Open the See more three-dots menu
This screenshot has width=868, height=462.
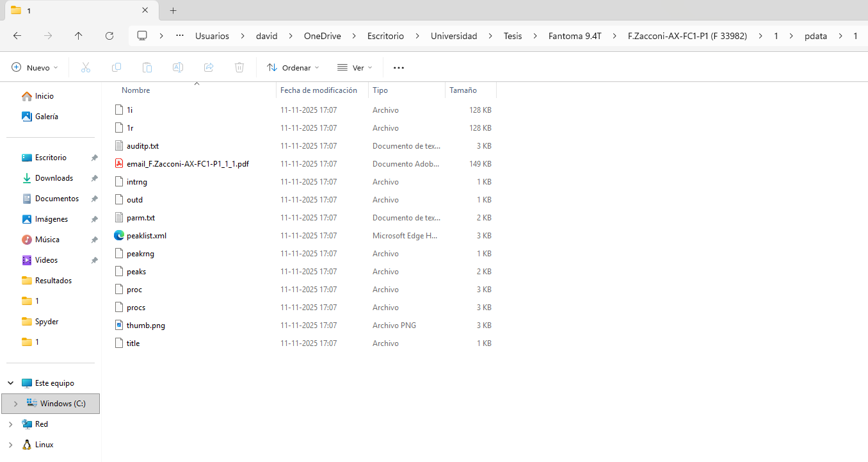[x=399, y=67]
